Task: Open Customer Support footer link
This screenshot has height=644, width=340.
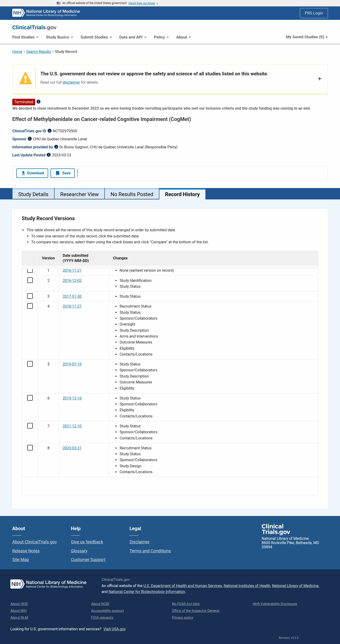Action: pos(88,559)
